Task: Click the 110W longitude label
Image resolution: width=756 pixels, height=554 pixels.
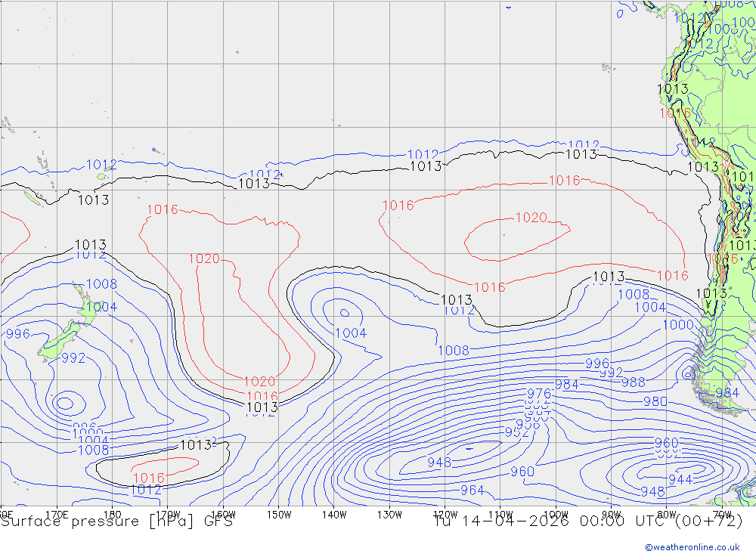Action: click(500, 515)
